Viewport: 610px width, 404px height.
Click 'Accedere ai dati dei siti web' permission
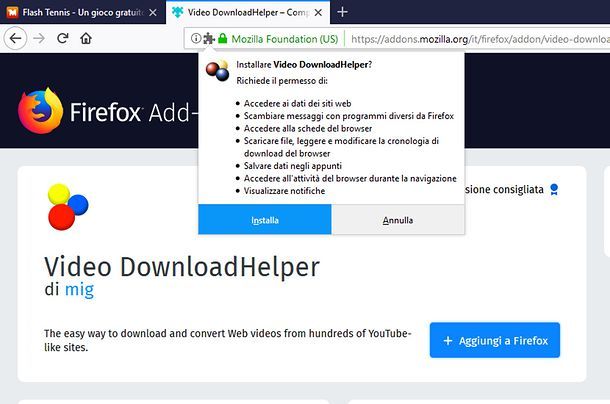tap(297, 104)
